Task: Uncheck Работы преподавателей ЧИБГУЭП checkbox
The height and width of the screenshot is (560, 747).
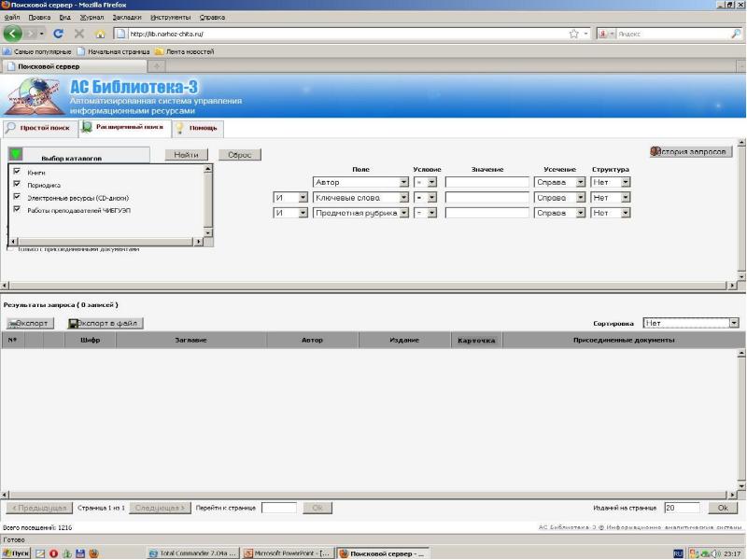Action: point(17,209)
